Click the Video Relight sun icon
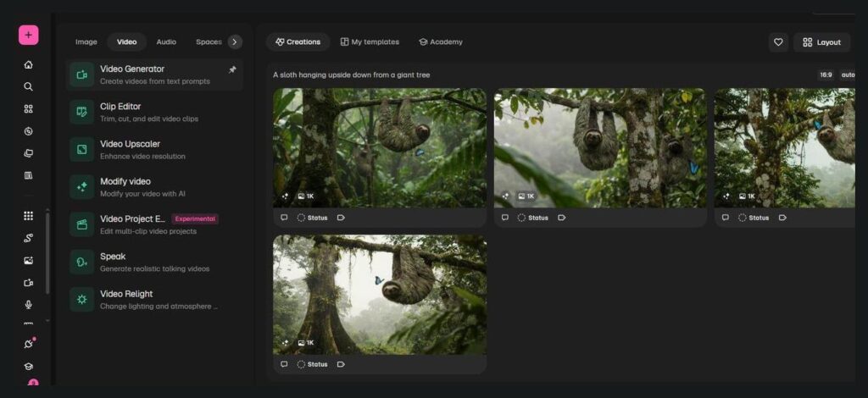 point(82,299)
